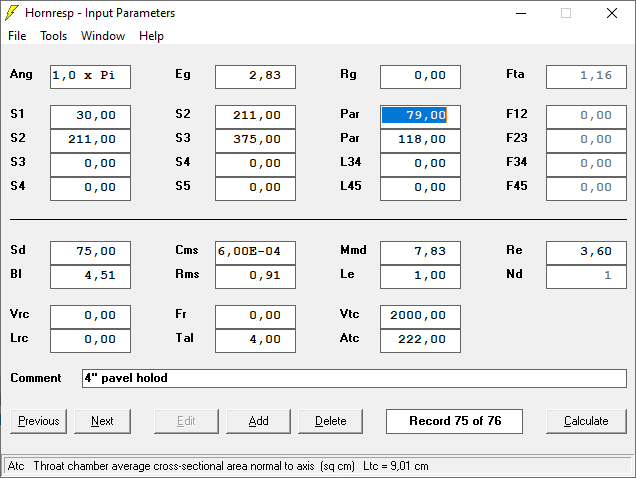
Task: Open the File menu
Action: pyautogui.click(x=17, y=36)
